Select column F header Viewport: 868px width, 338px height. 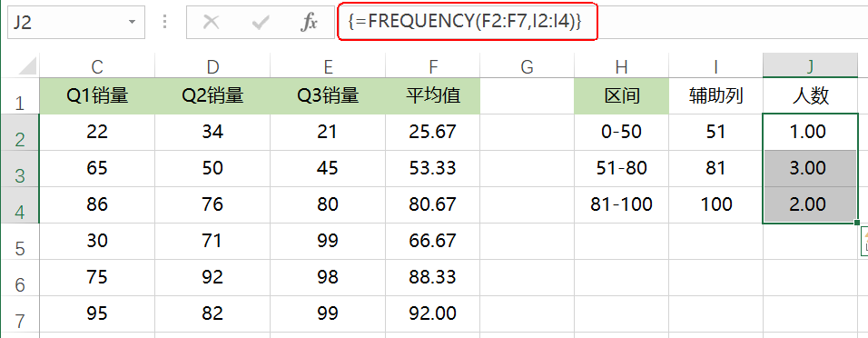click(x=433, y=67)
